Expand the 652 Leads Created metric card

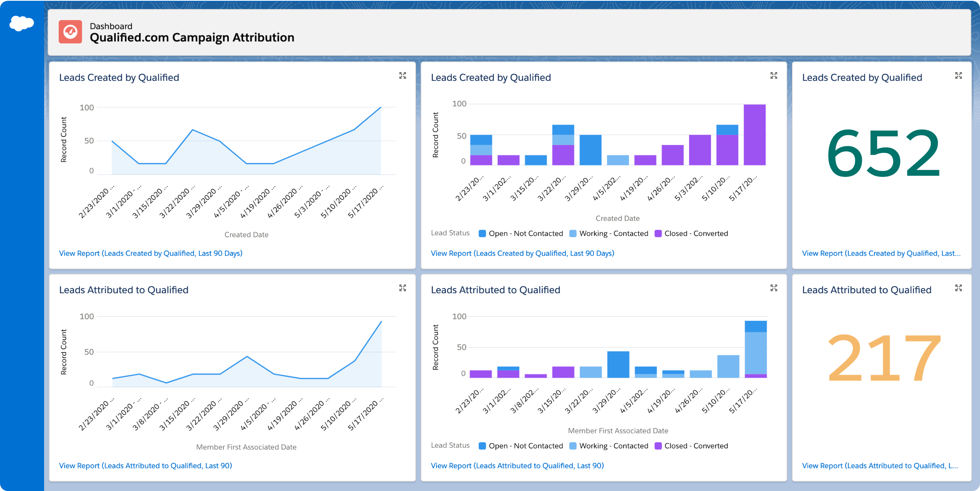tap(958, 76)
